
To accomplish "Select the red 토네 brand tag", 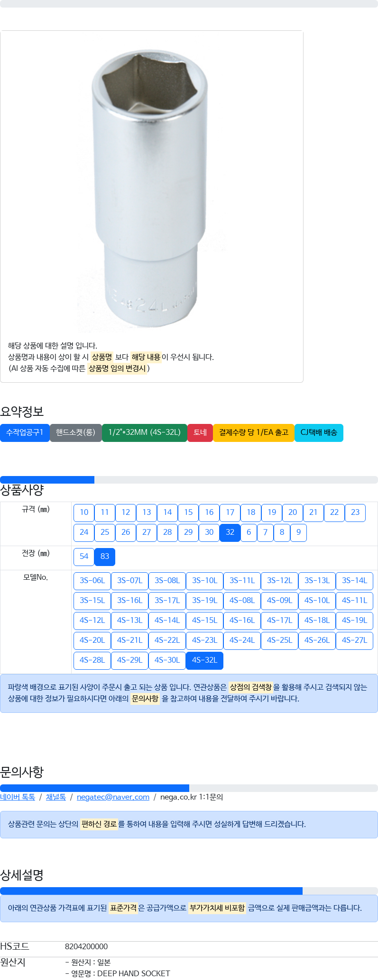I will point(200,432).
